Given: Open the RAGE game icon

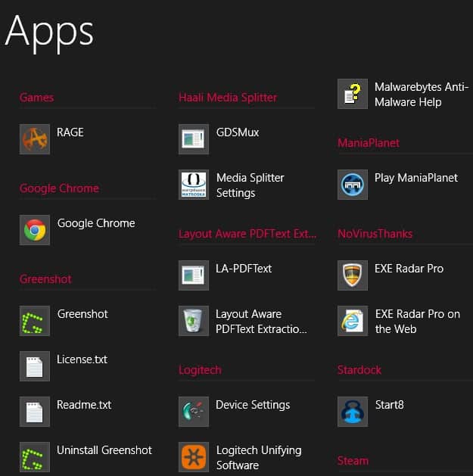Looking at the screenshot, I should [35, 139].
